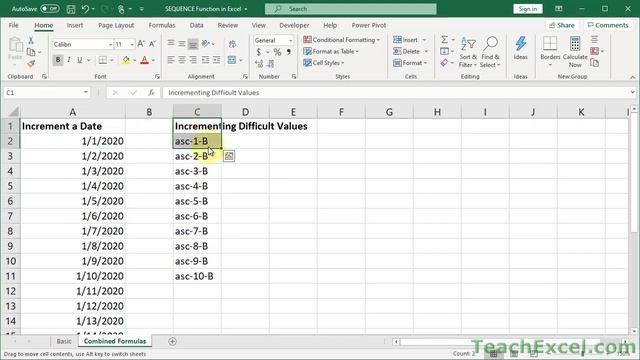Open the File tab

13,25
